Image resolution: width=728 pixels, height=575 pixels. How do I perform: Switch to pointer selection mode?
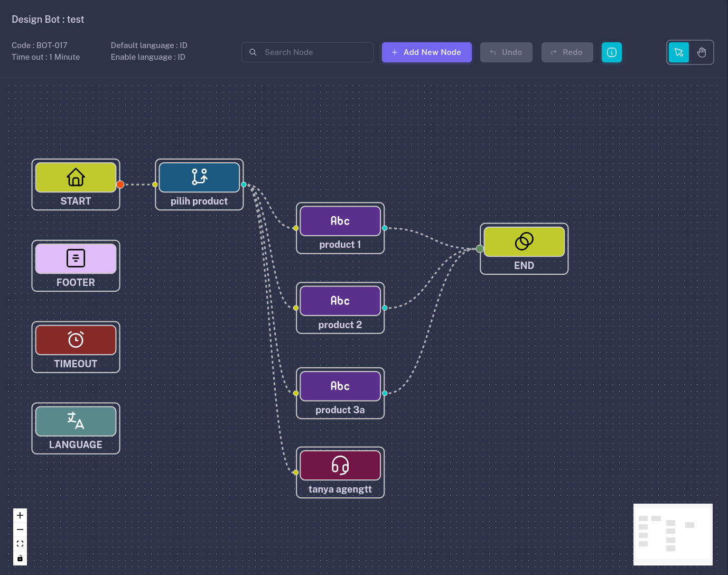[679, 52]
